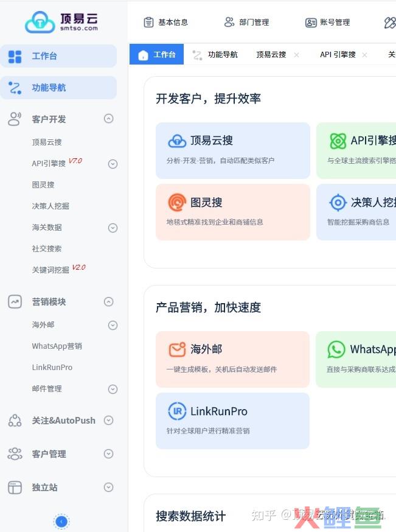396x532 pixels.
Task: Click the 工作台 grid icon in sidebar
Action: [x=15, y=57]
